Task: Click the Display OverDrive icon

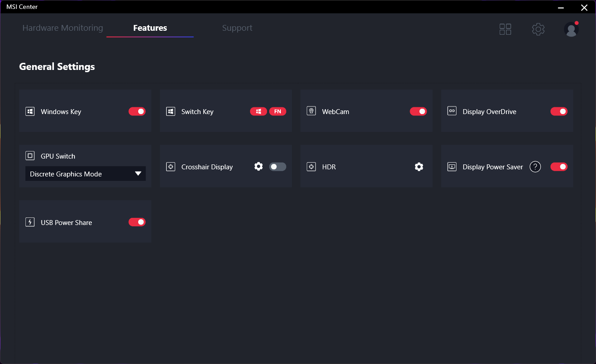Action: coord(452,111)
